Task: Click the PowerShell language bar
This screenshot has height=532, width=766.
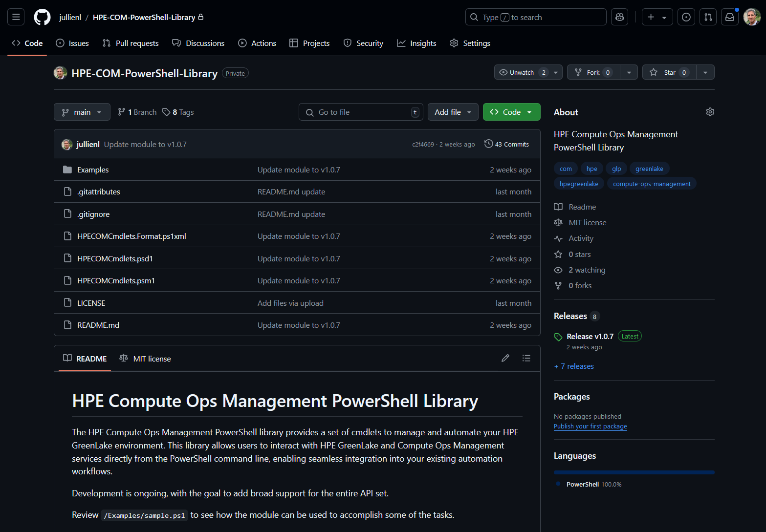Action: [634, 472]
